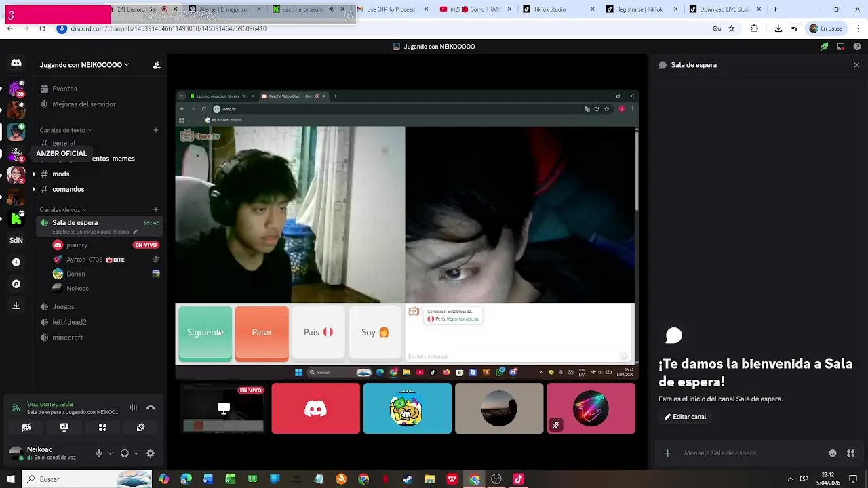Bookmark this page star icon
The height and width of the screenshot is (488, 868).
(x=732, y=28)
